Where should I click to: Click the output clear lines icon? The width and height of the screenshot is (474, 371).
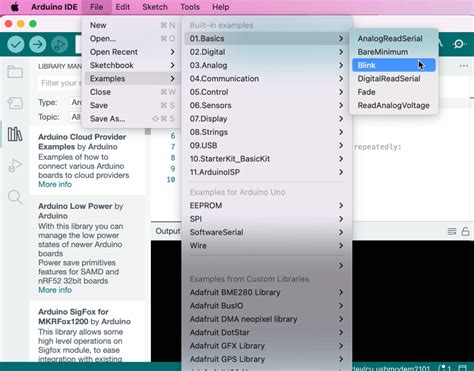coord(452,231)
